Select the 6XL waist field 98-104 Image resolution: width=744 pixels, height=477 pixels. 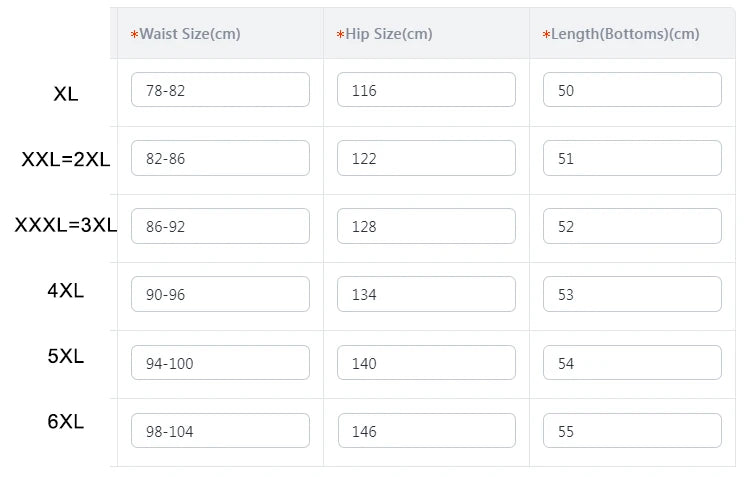click(x=220, y=431)
